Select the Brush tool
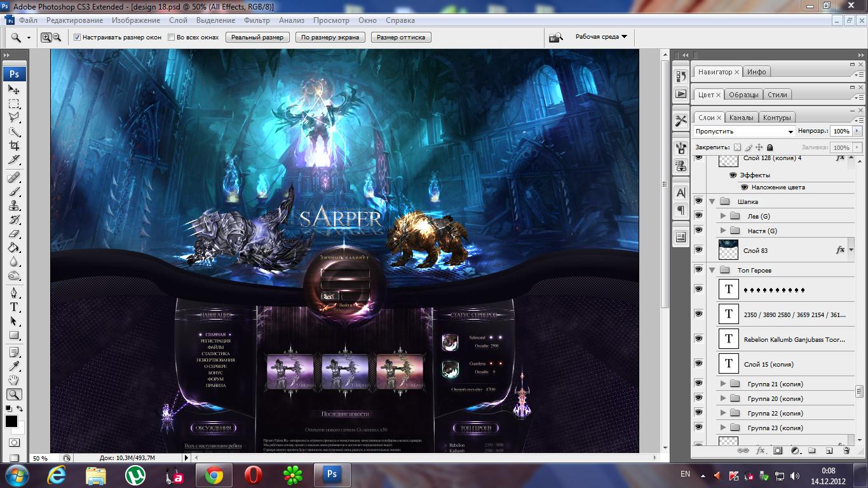 [14, 191]
